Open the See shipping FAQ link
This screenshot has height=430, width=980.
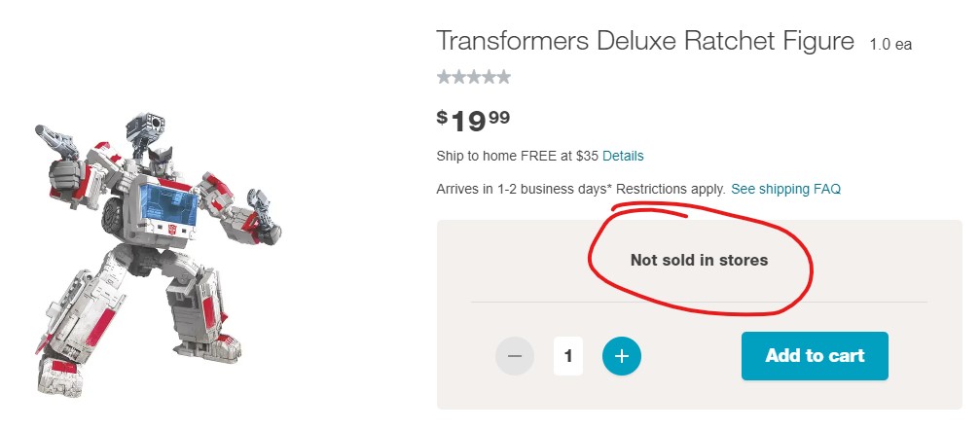[x=785, y=189]
